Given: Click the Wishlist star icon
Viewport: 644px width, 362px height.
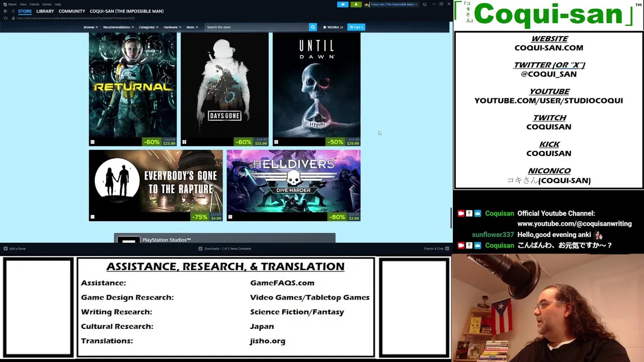Looking at the screenshot, I should point(325,27).
